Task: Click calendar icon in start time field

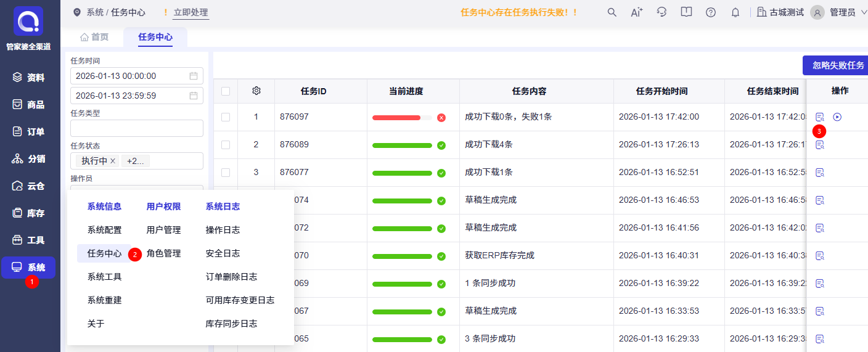Action: (194, 76)
